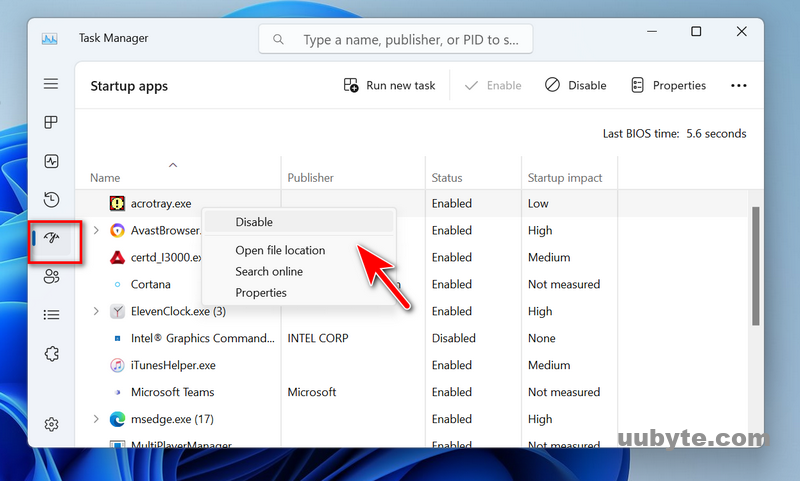This screenshot has height=481, width=800.
Task: Click the acrotray.exe app icon
Action: (117, 204)
